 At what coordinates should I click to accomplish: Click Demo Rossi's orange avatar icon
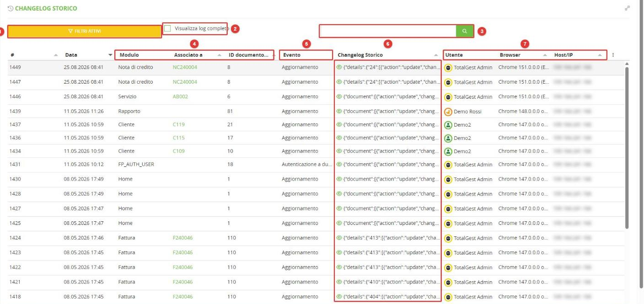click(x=448, y=112)
